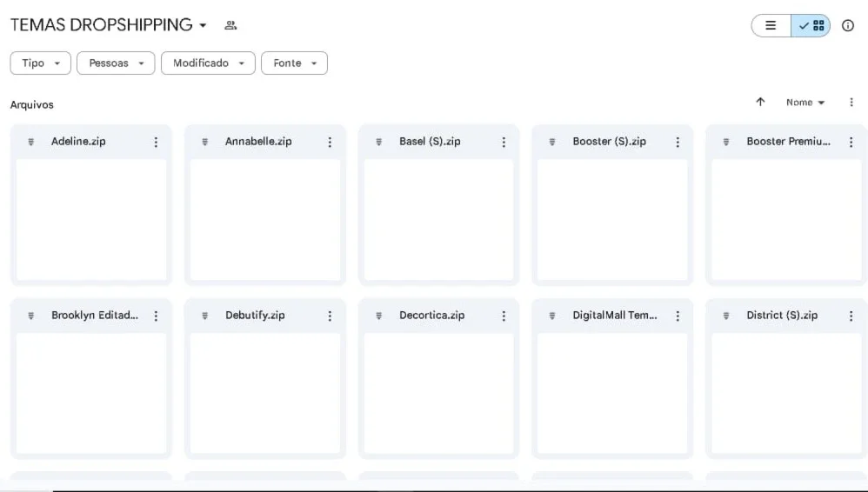Open the shared people icon beside folder title

(x=230, y=25)
